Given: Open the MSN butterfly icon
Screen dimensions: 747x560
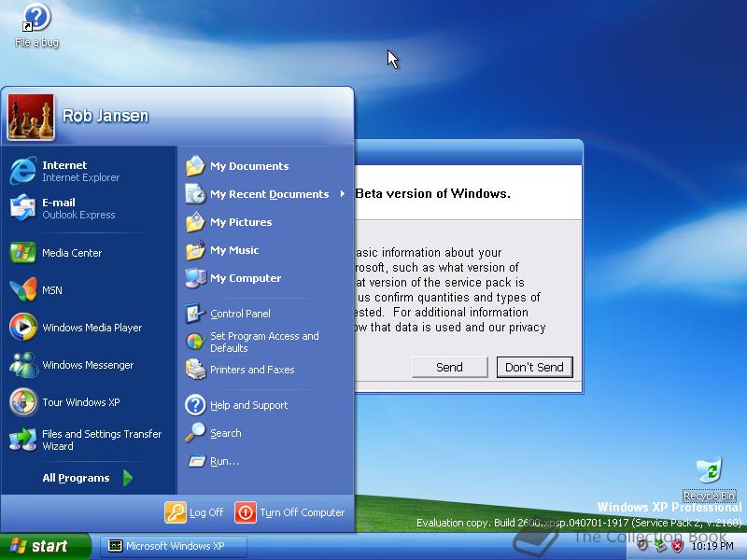Looking at the screenshot, I should tap(22, 289).
